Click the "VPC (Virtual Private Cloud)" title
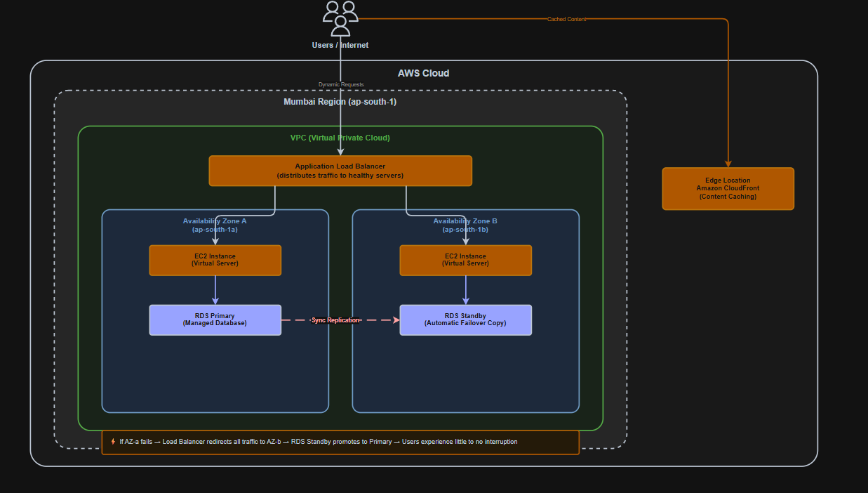This screenshot has height=493, width=868. point(340,138)
